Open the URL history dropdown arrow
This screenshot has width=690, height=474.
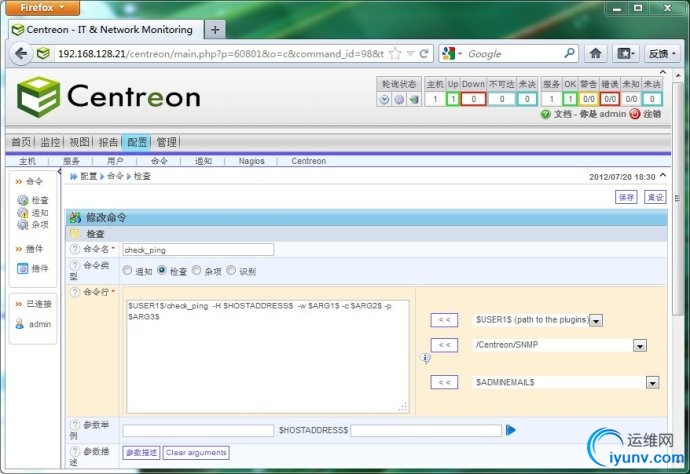411,54
